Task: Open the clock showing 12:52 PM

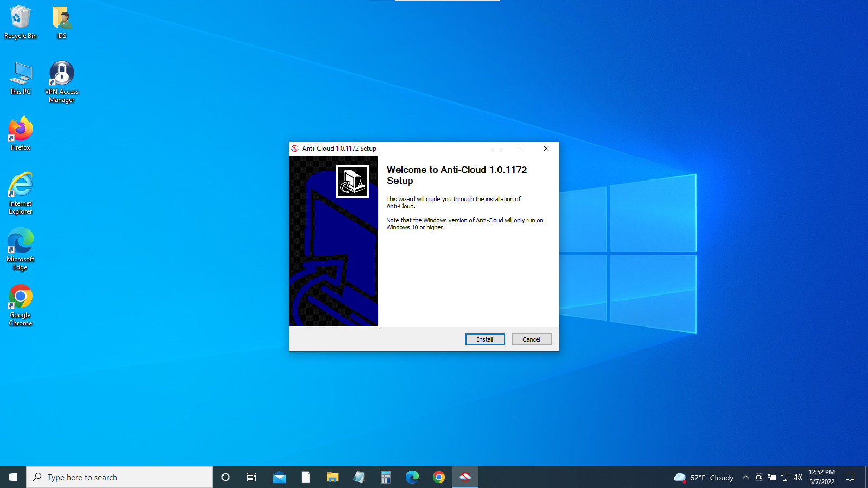Action: pos(822,477)
